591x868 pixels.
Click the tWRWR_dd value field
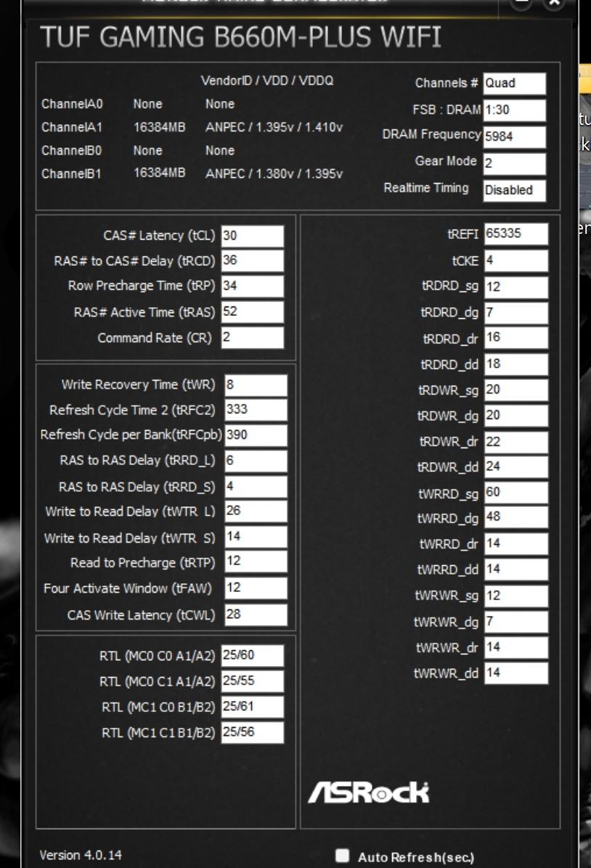point(516,673)
